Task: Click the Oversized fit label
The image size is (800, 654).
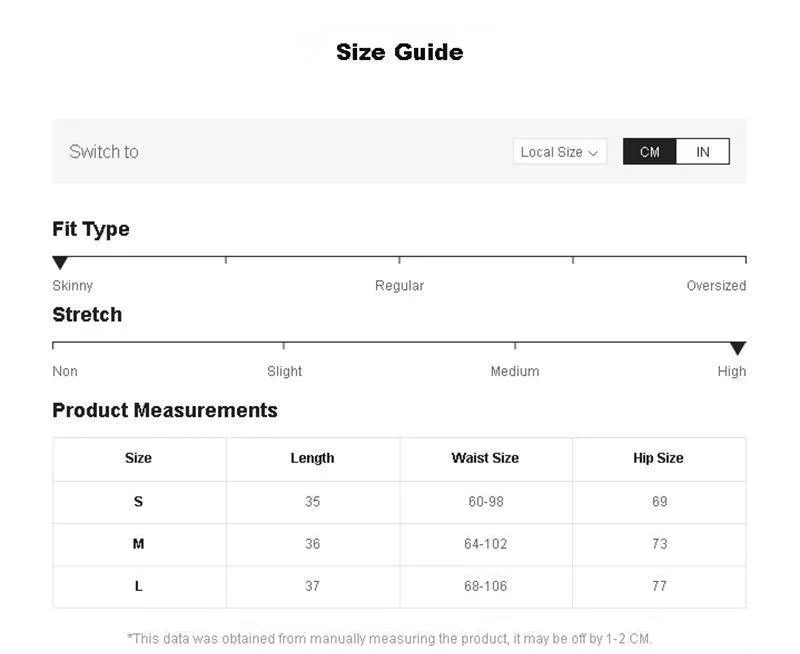Action: pyautogui.click(x=716, y=286)
